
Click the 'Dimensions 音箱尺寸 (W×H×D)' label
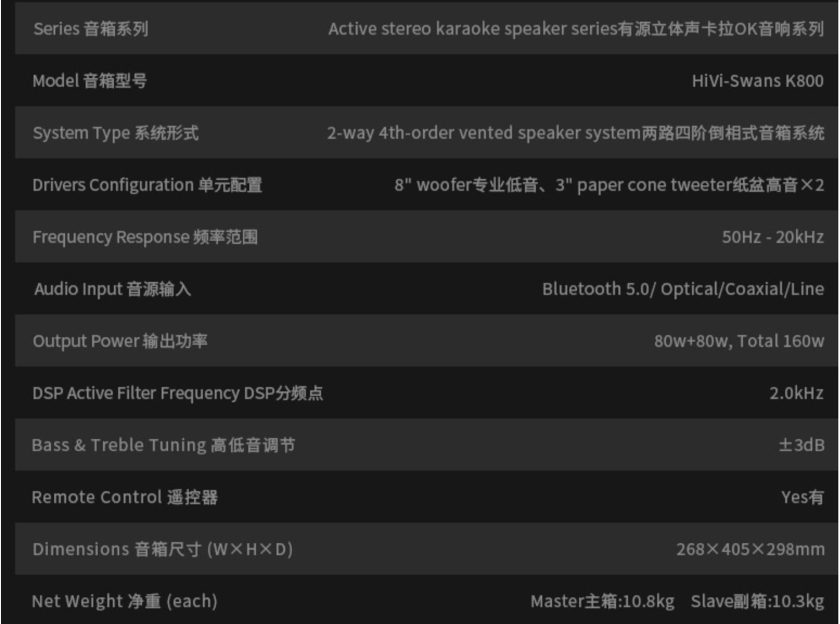[x=163, y=549]
